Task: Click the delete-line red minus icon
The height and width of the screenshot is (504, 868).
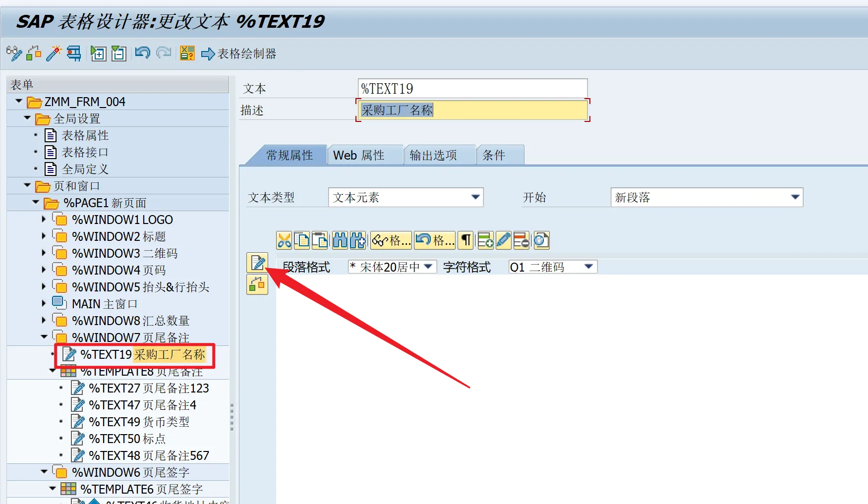Action: click(521, 240)
